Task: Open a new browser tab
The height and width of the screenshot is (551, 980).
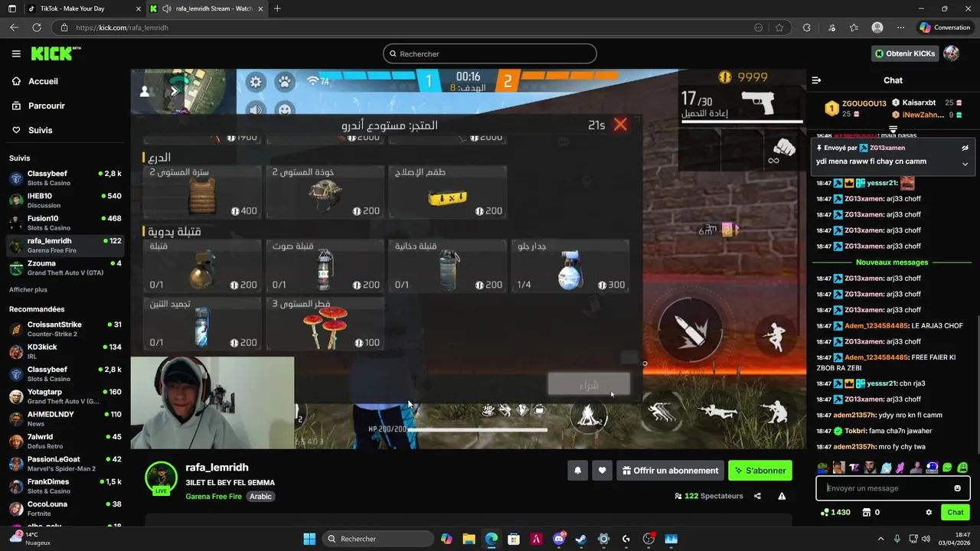Action: 277,8
